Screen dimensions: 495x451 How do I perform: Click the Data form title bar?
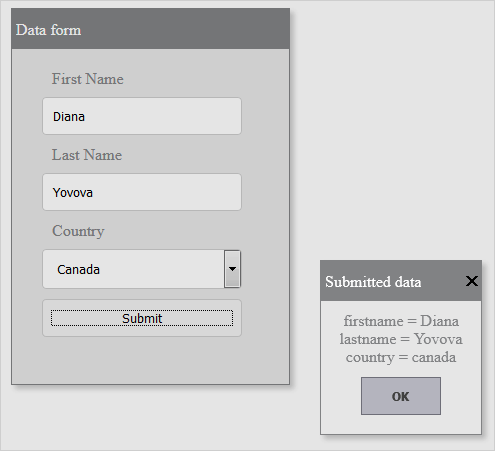150,29
